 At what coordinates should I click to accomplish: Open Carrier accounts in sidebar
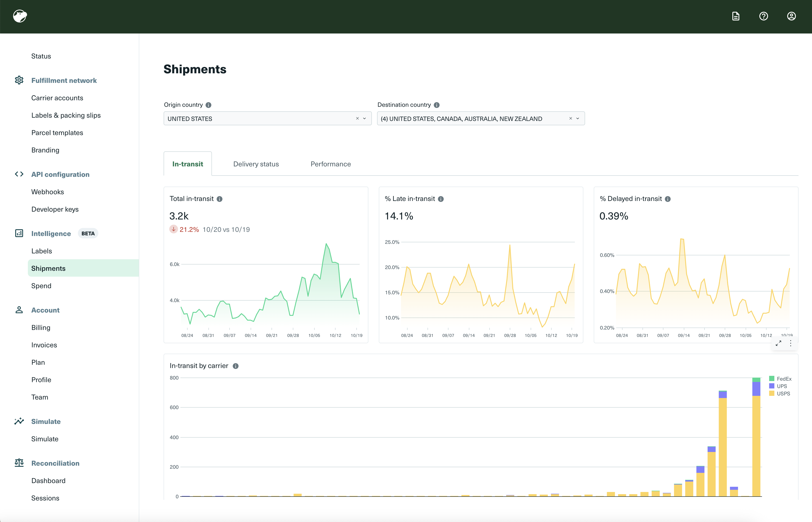point(57,98)
